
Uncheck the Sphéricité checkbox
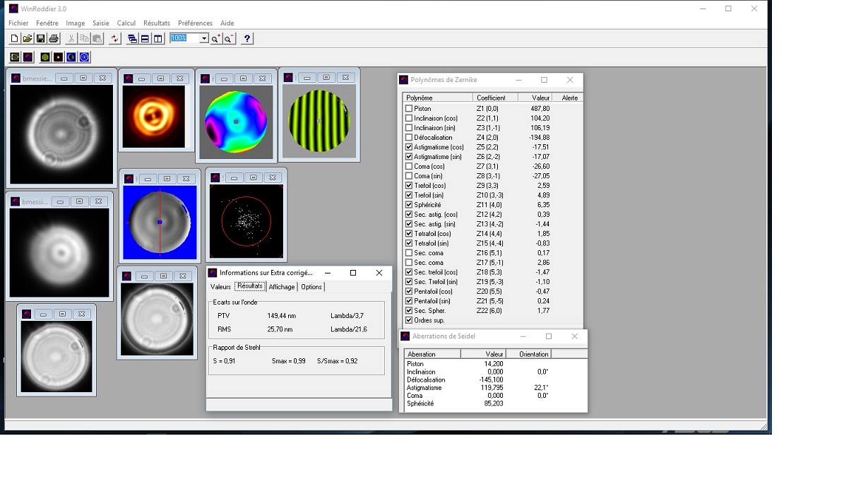pyautogui.click(x=409, y=205)
